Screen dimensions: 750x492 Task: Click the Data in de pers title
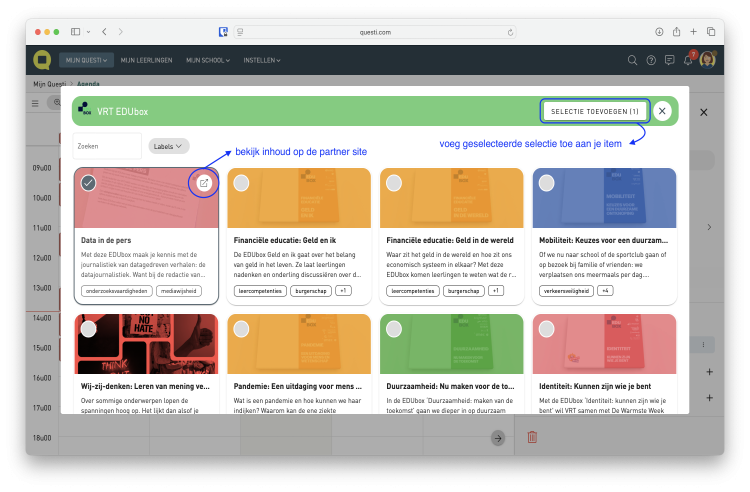pyautogui.click(x=106, y=241)
